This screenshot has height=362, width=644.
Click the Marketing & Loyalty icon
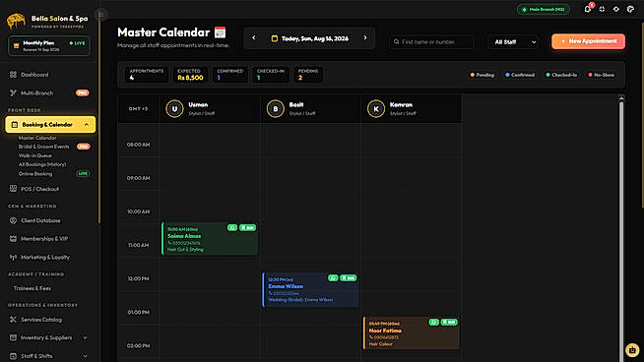point(13,257)
